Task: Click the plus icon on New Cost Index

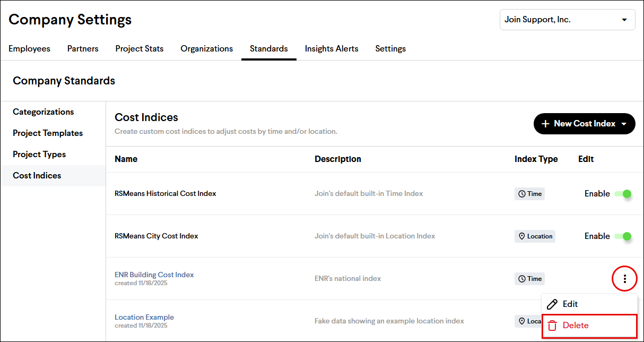Action: pyautogui.click(x=545, y=124)
